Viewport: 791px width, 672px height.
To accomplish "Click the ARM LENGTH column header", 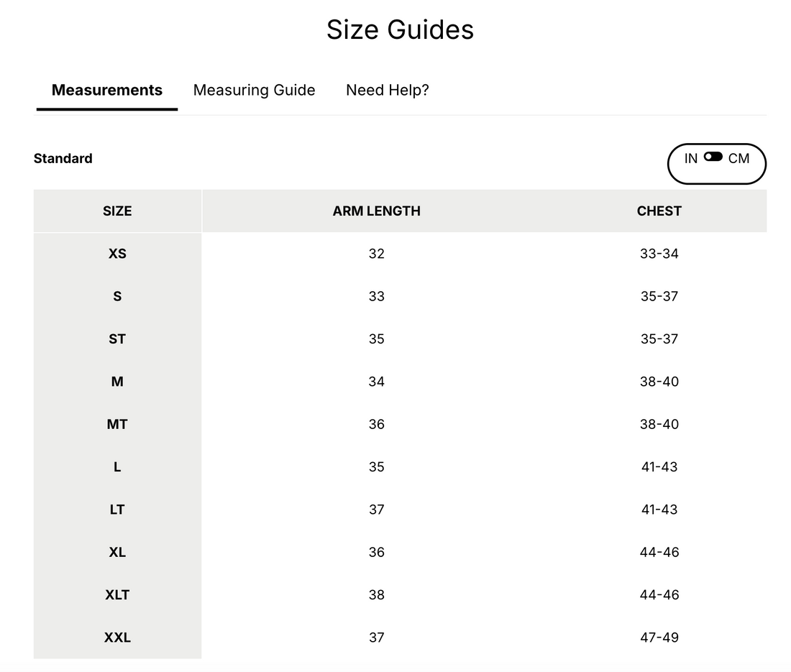I will click(x=376, y=211).
